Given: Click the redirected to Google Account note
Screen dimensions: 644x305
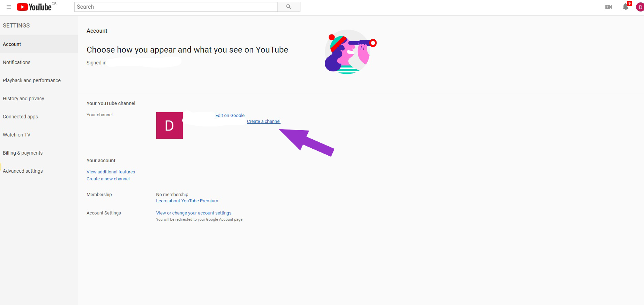Looking at the screenshot, I should tap(199, 219).
